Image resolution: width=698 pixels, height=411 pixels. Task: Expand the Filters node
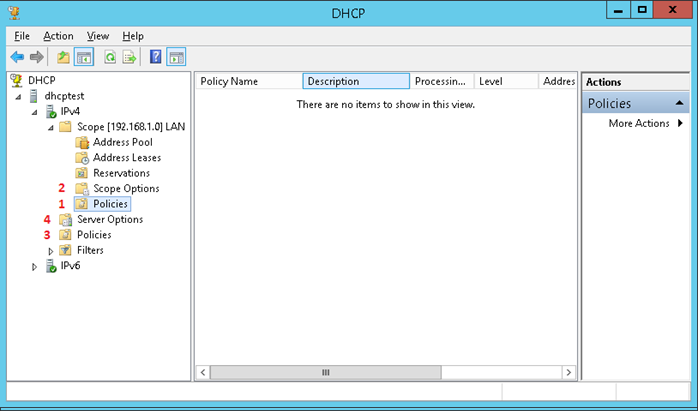tap(51, 251)
